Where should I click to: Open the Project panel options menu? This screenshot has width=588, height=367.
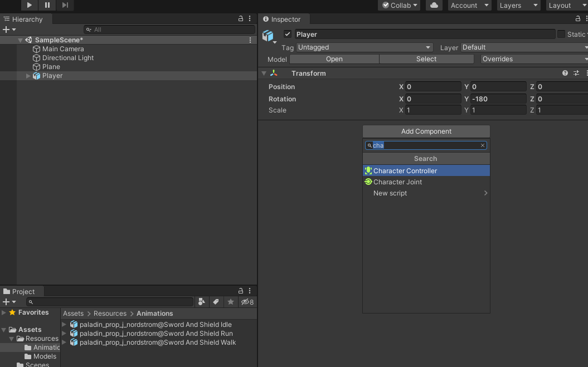click(x=250, y=291)
